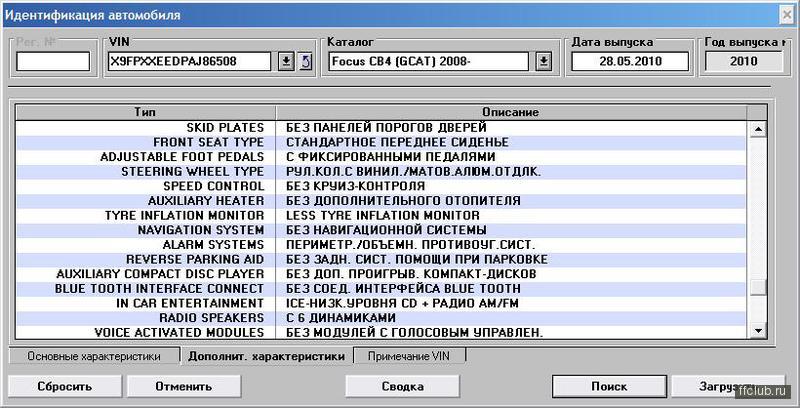
Task: Click description С ФИКСИРОВАННЫМИ ПЕДАЛЯМИ
Action: point(390,157)
